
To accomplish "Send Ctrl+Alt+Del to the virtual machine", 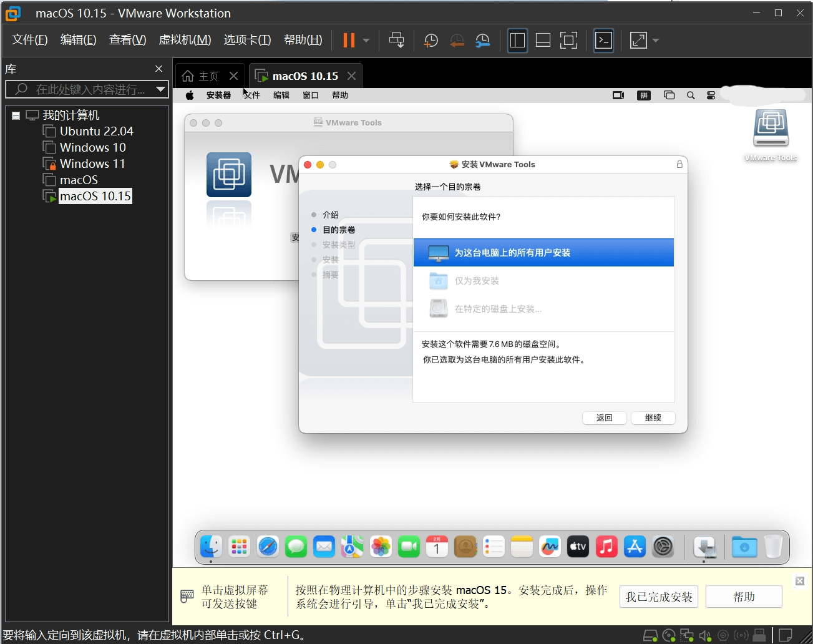I will (x=396, y=41).
